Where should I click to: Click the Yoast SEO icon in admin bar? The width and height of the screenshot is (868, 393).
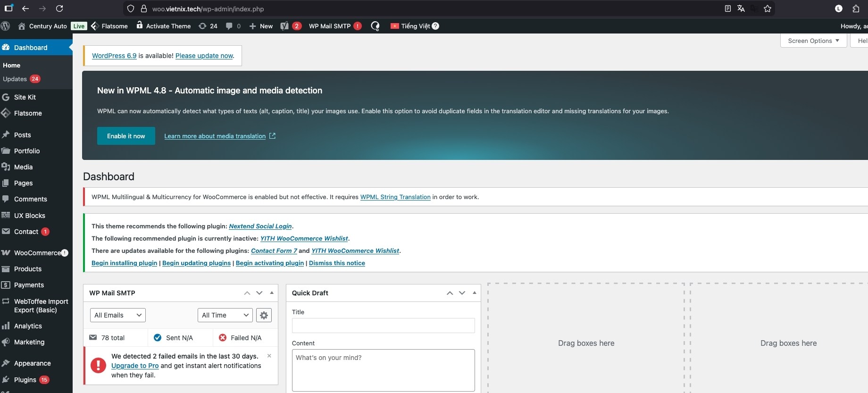[x=284, y=26]
